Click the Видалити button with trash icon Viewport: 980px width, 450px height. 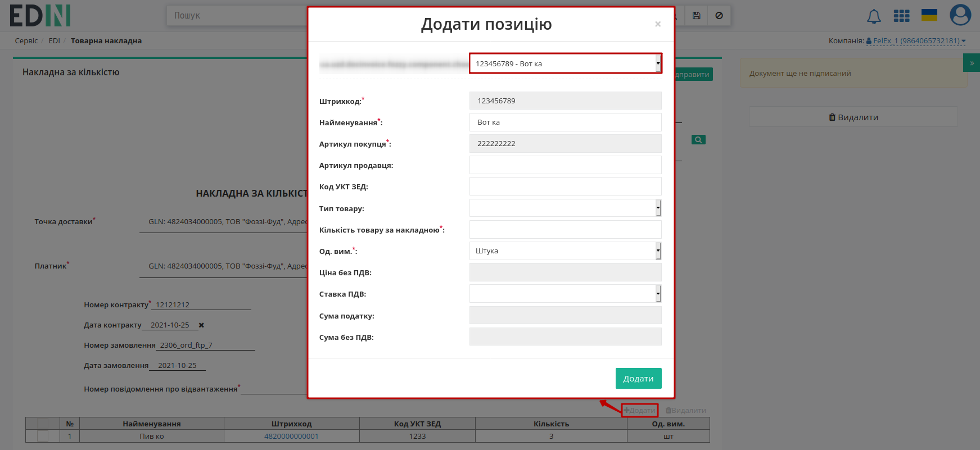click(853, 117)
